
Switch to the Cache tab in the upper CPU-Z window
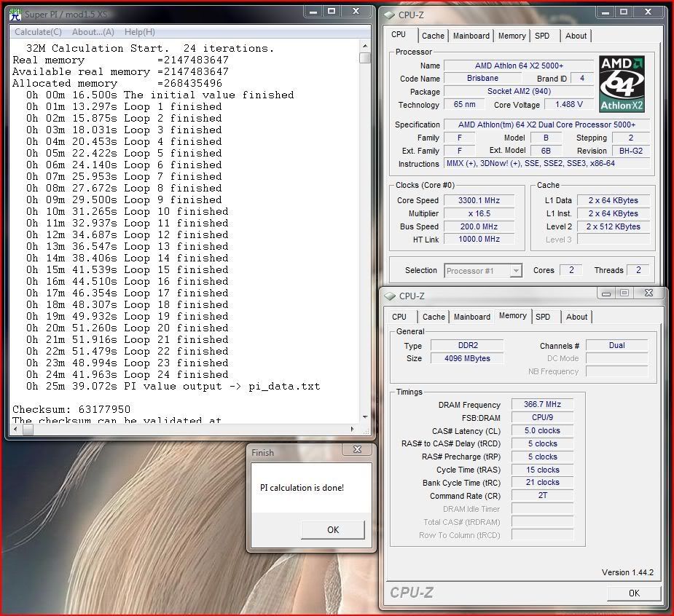click(x=433, y=36)
